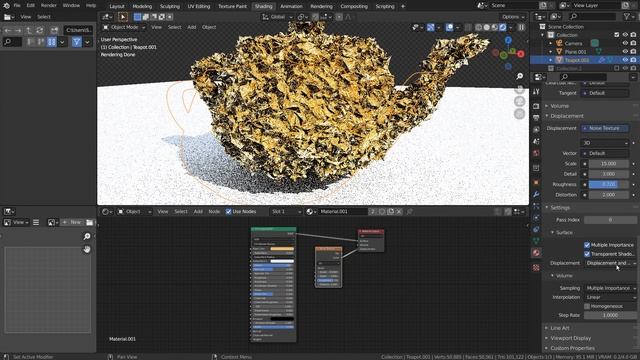Open the outliner filter funnel

[x=627, y=17]
